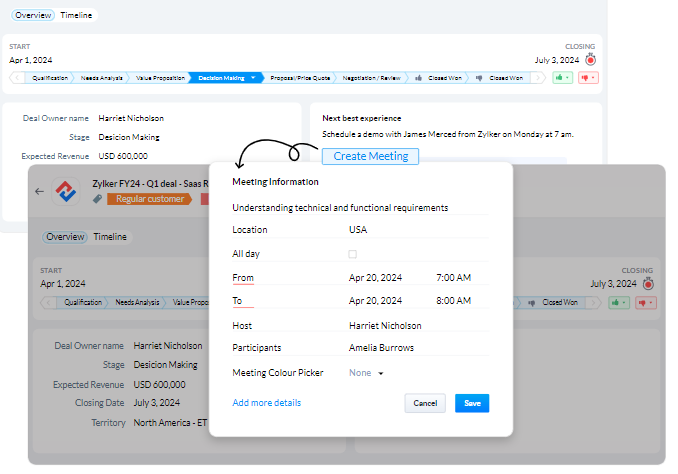Click the back arrow beside Zylker deal
This screenshot has width=678, height=474.
click(39, 191)
